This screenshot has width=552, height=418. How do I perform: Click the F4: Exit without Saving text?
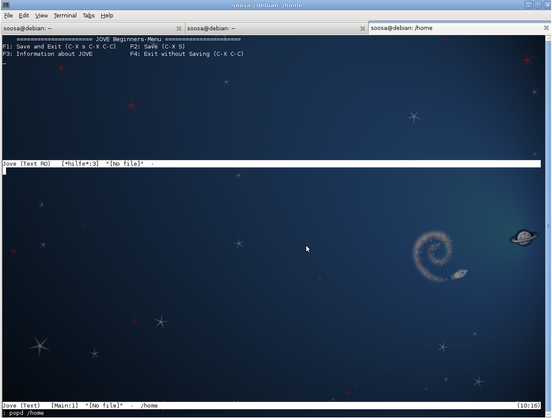(187, 54)
